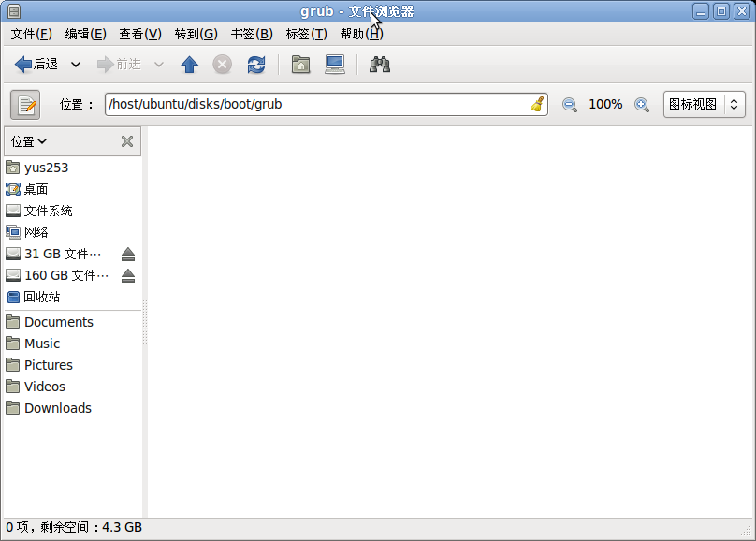Open the 文件(F) menu
This screenshot has height=541, width=756.
(31, 34)
